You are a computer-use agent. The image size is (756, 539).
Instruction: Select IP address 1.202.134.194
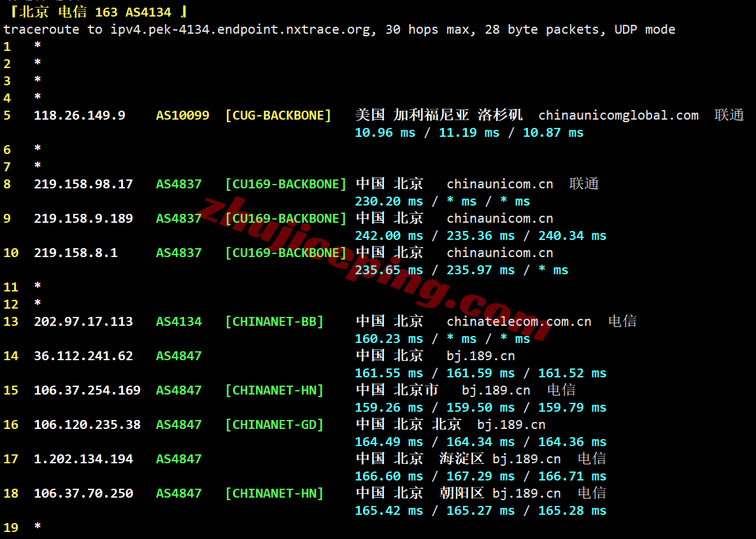[x=83, y=459]
